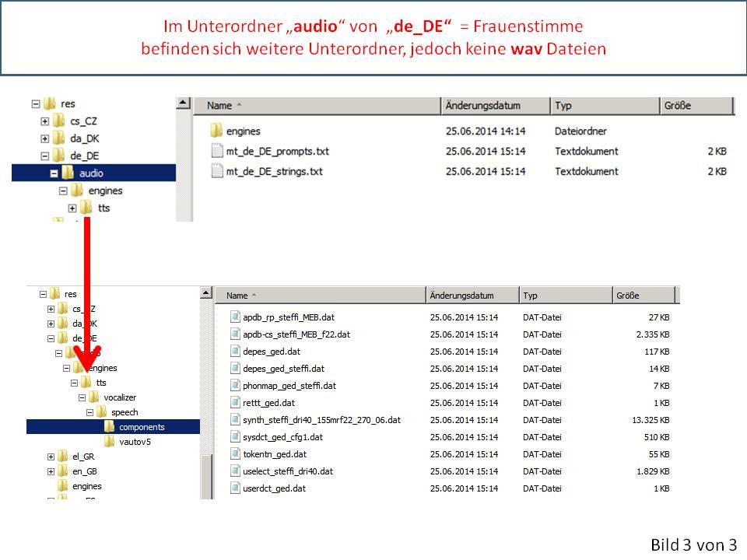Expand the tts folder in upper tree
The height and width of the screenshot is (560, 747).
(72, 208)
